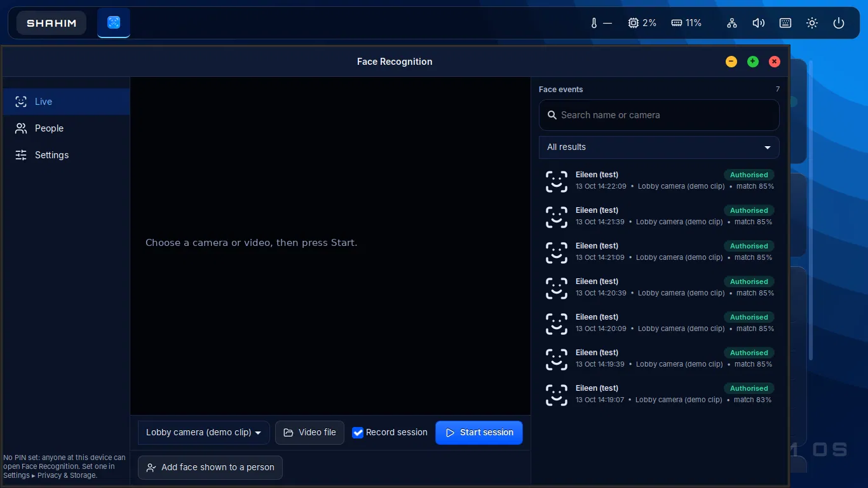Click Add face shown to a person

(x=210, y=468)
